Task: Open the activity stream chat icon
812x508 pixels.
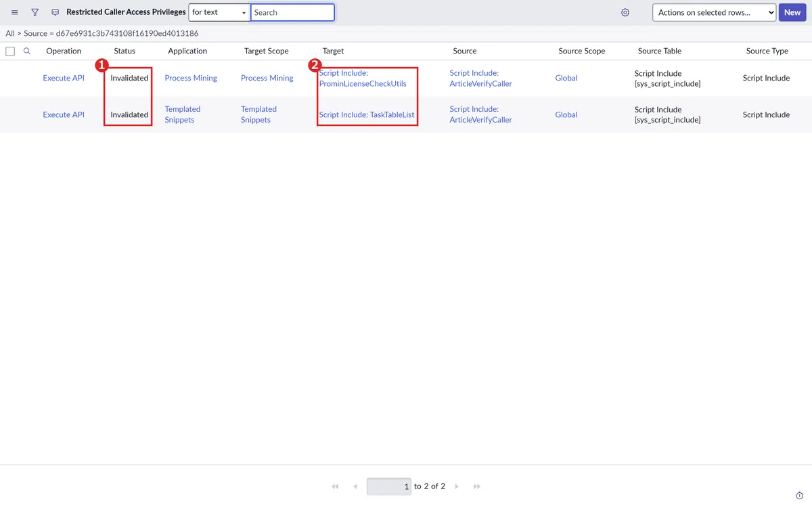Action: [x=55, y=12]
